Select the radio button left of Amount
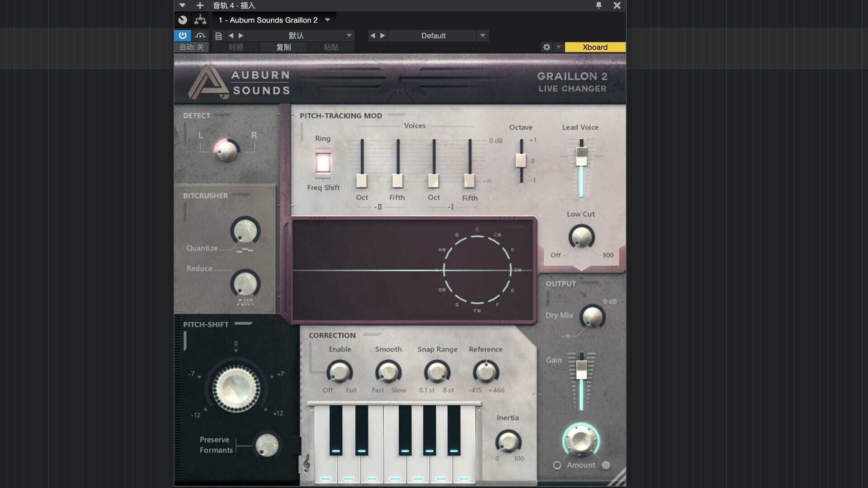The image size is (868, 488). pyautogui.click(x=557, y=465)
